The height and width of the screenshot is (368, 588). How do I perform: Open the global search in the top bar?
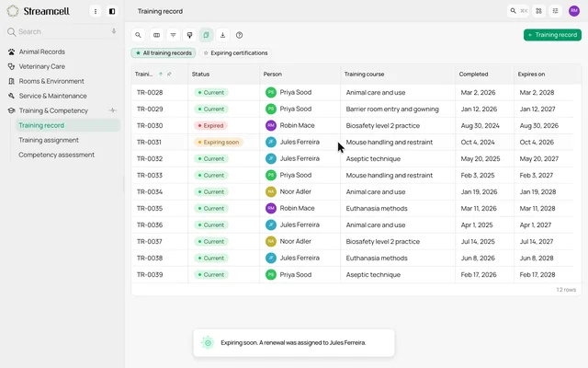coord(518,11)
